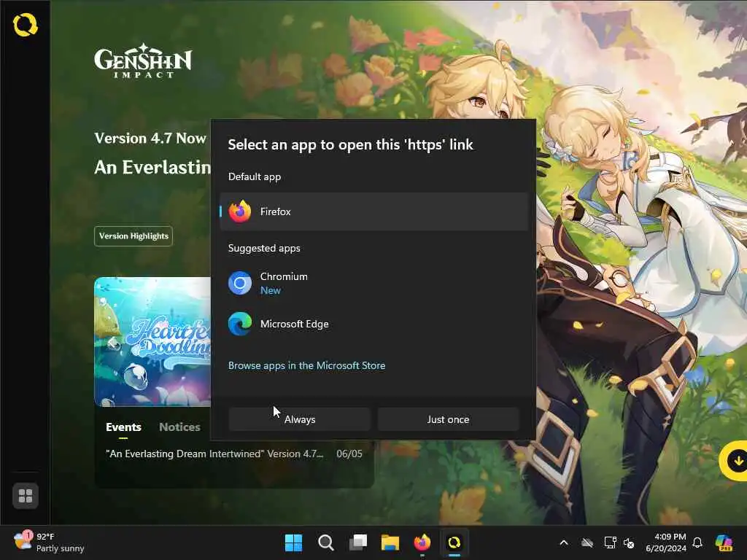Open the weather widget showing 92°F
The height and width of the screenshot is (560, 747).
pyautogui.click(x=49, y=542)
